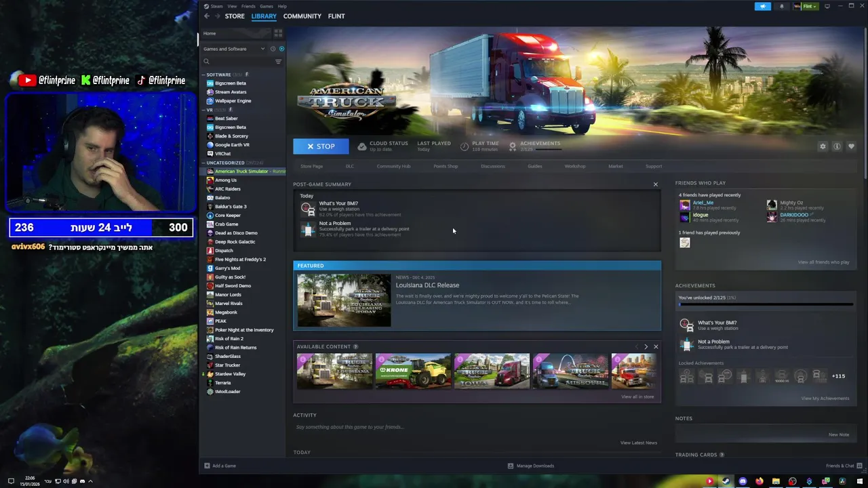Open the Iowa DLC thumbnail
Viewport: 868px width, 488px height.
point(492,371)
